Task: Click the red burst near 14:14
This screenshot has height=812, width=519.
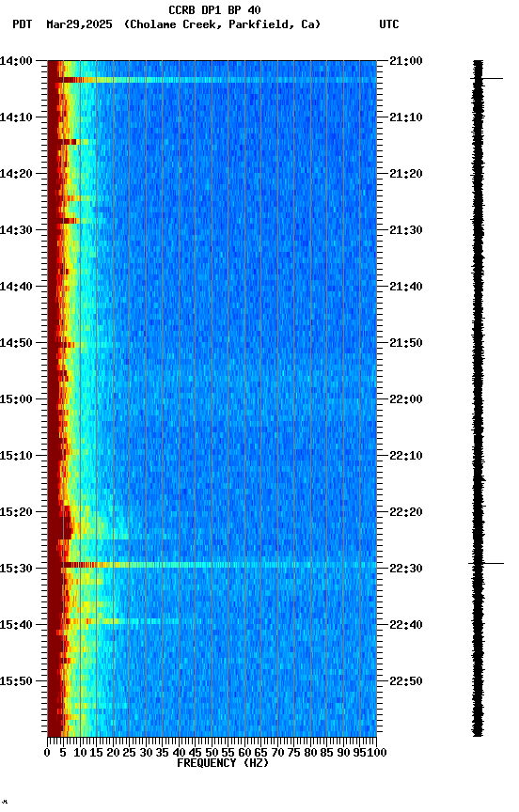Action: pos(68,142)
